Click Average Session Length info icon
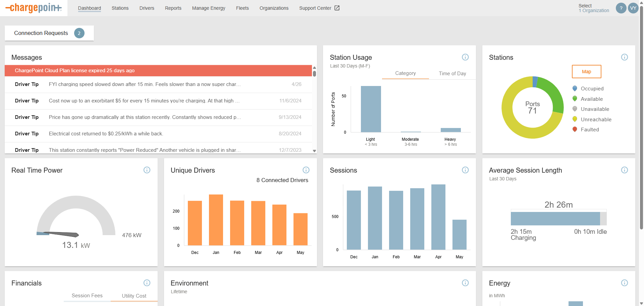Viewport: 644px width, 306px height. click(x=624, y=170)
